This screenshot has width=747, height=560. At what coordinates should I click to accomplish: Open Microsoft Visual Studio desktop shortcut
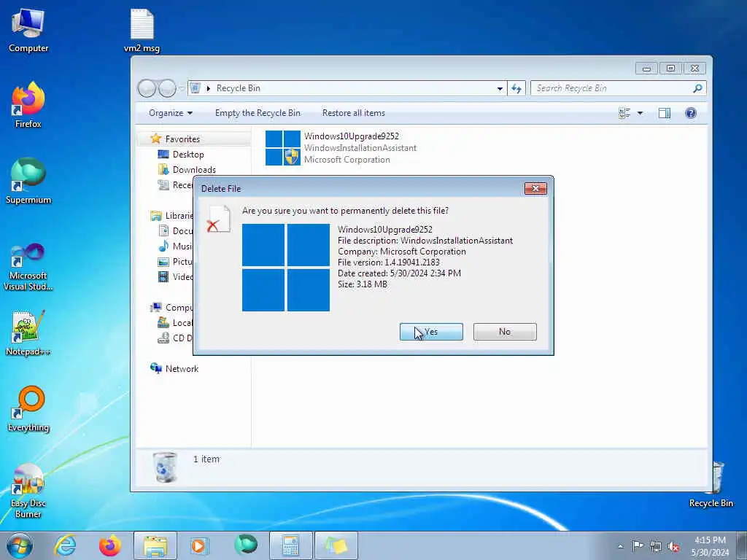coord(28,267)
